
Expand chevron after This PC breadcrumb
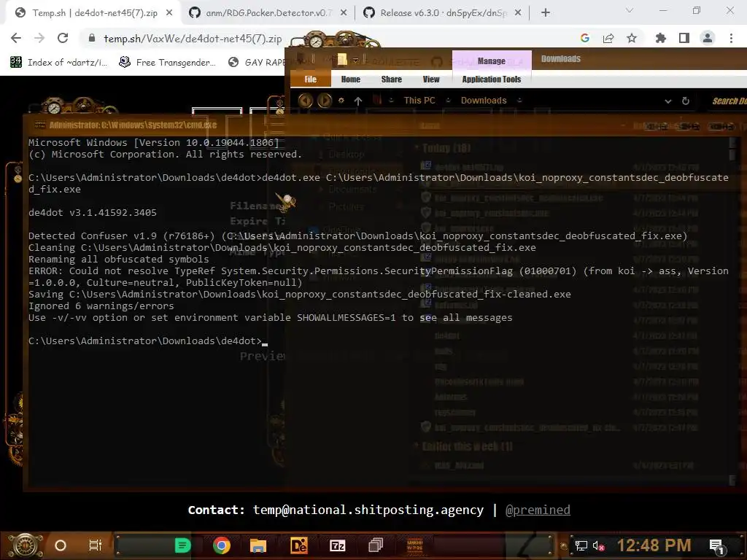coord(449,101)
